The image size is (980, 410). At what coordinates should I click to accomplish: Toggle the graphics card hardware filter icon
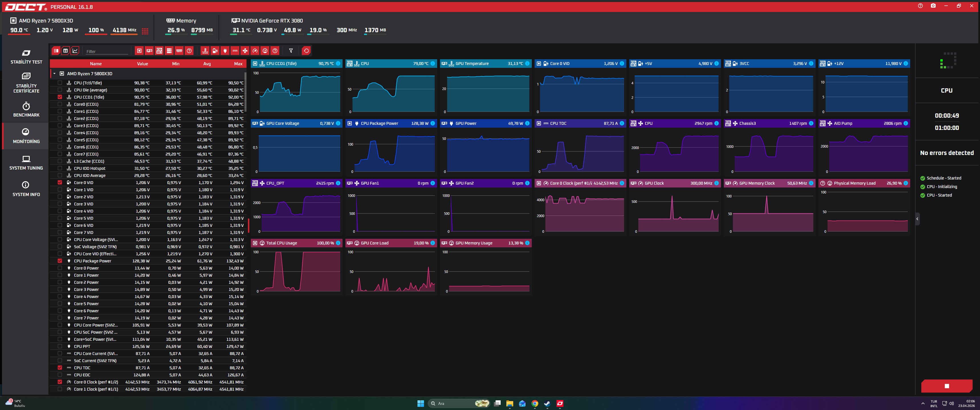click(x=150, y=51)
